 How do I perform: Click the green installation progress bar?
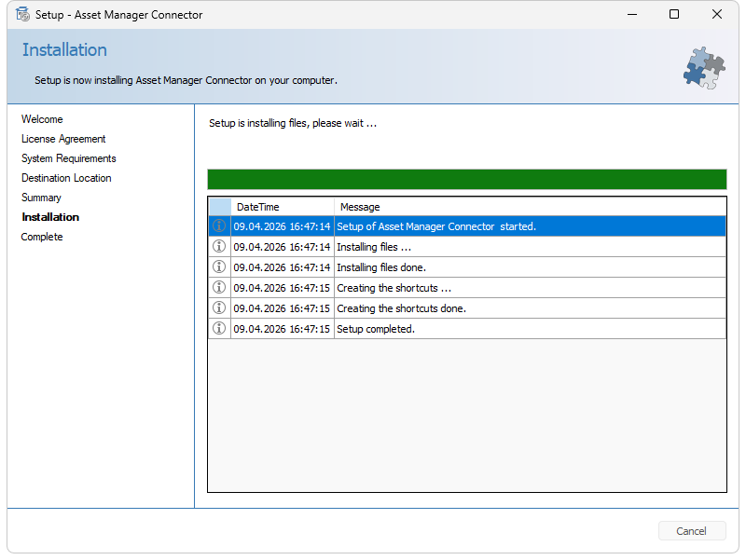tap(467, 179)
